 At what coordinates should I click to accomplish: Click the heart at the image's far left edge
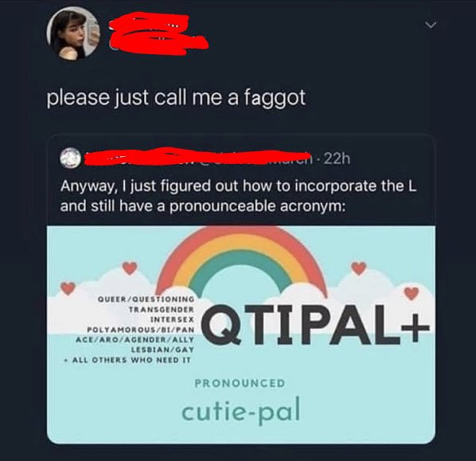[68, 288]
